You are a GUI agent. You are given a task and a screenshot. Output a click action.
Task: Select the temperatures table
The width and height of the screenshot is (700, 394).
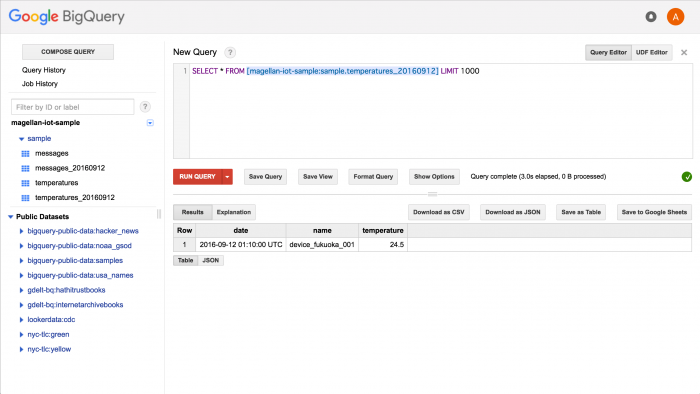pyautogui.click(x=57, y=183)
